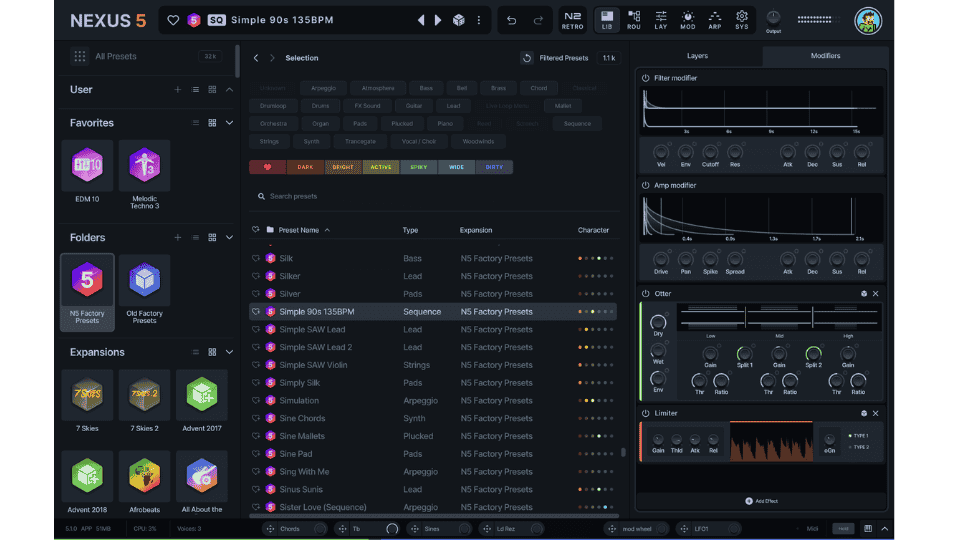Filter by Woodwinds category tag
The width and height of the screenshot is (960, 540).
coord(478,141)
